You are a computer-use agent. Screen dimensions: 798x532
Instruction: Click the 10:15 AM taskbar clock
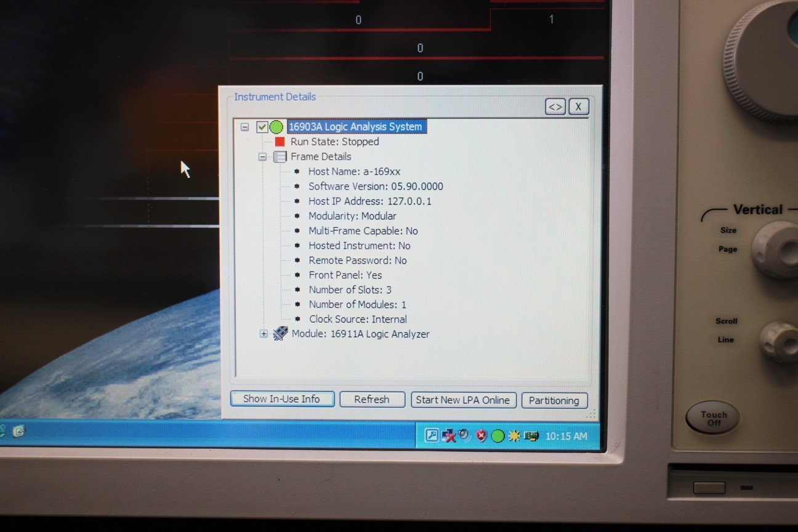click(566, 437)
